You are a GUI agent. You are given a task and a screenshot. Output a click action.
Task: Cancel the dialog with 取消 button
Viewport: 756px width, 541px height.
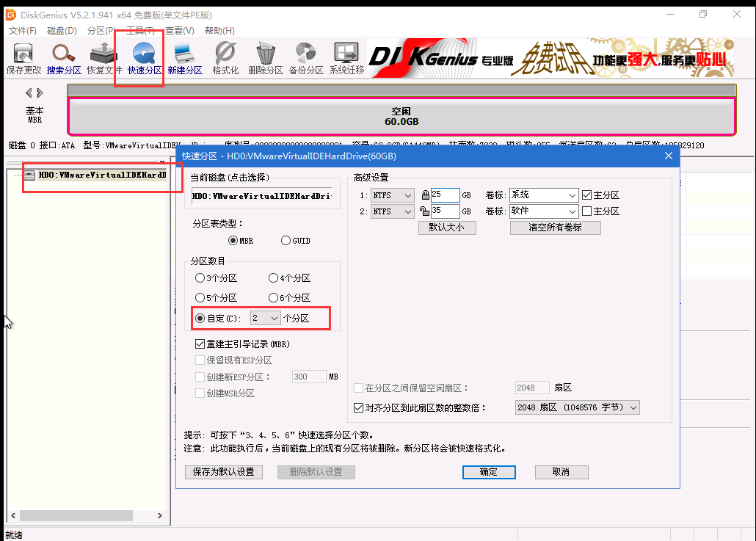tap(561, 472)
